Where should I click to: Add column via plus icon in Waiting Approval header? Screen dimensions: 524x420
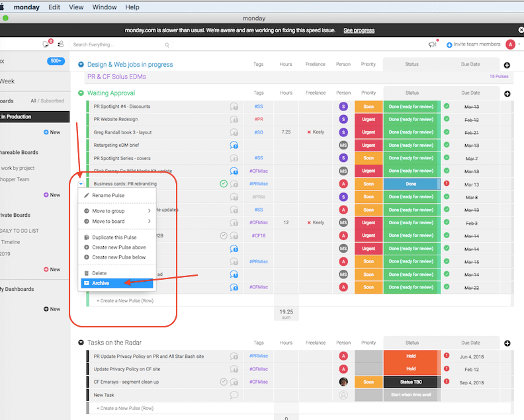click(x=507, y=94)
